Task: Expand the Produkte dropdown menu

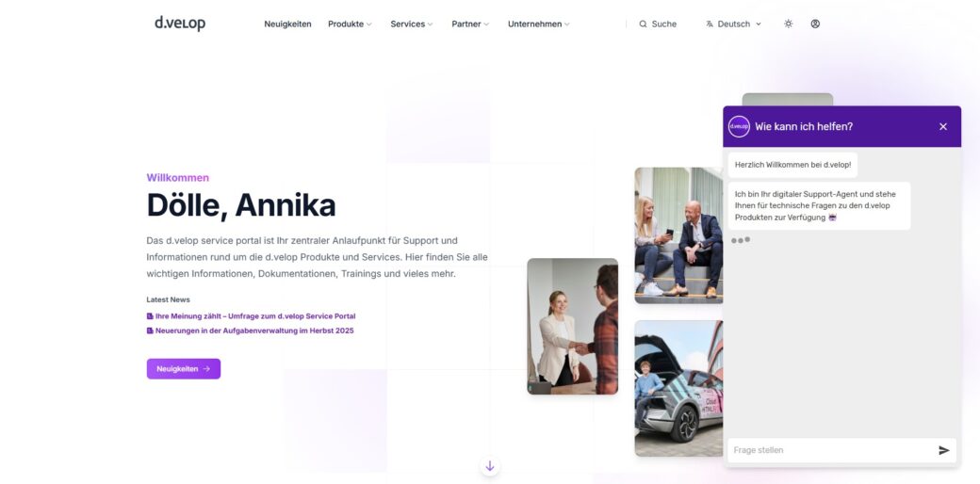Action: point(350,24)
